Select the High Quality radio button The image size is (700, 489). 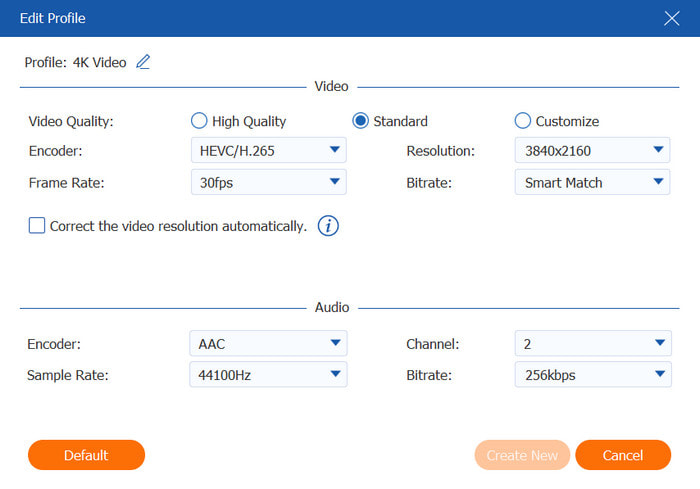[x=199, y=121]
